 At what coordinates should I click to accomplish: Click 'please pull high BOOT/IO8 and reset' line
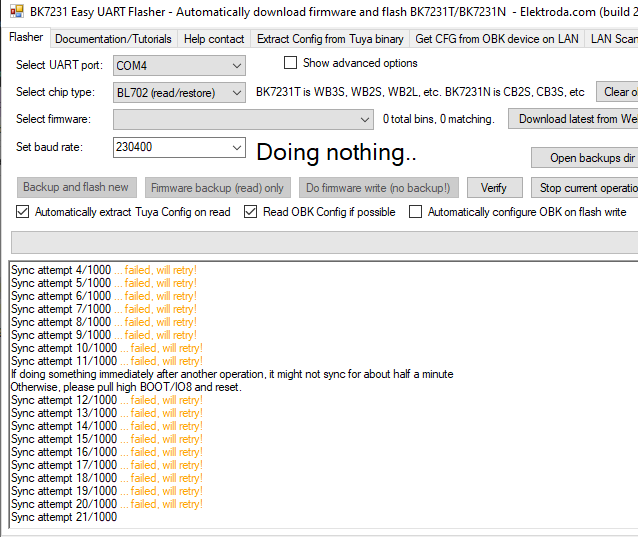[x=126, y=387]
